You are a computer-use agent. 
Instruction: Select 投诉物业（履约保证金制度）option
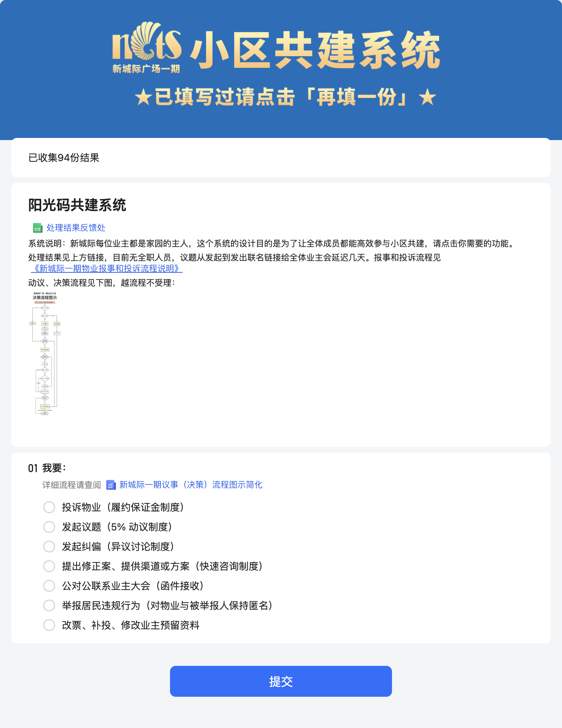click(49, 507)
